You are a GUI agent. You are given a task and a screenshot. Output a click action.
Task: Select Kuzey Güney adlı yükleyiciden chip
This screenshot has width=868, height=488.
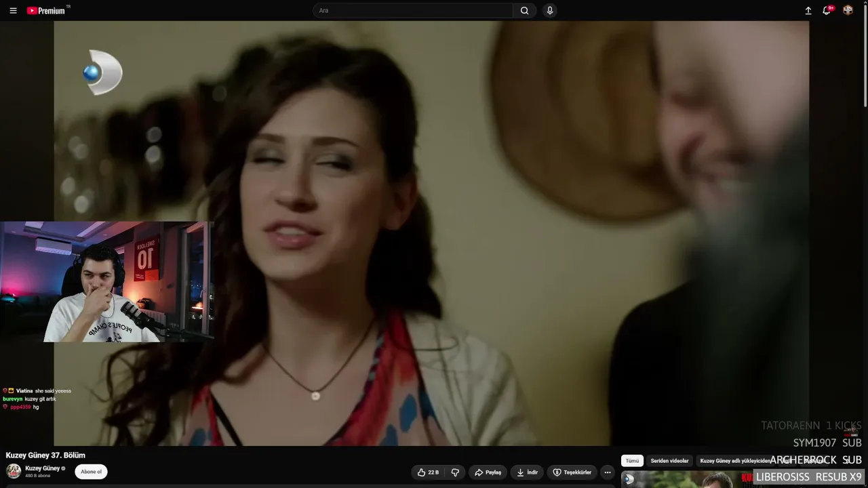point(735,461)
